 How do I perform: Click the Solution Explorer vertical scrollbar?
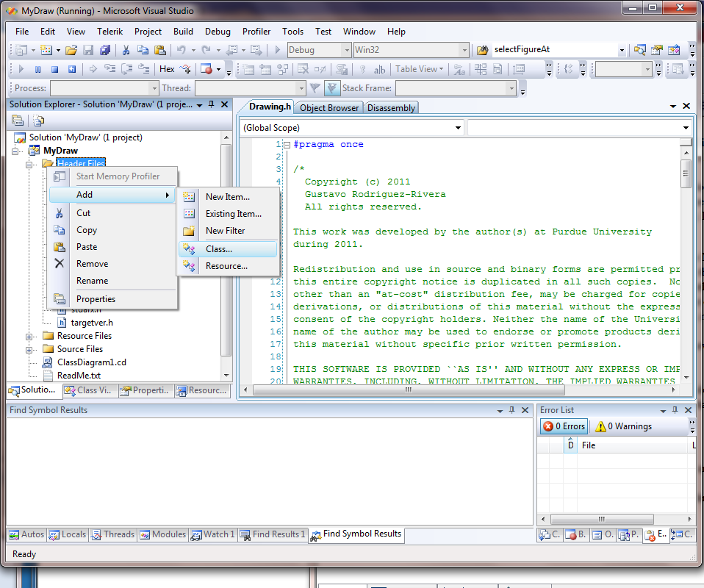pos(226,257)
